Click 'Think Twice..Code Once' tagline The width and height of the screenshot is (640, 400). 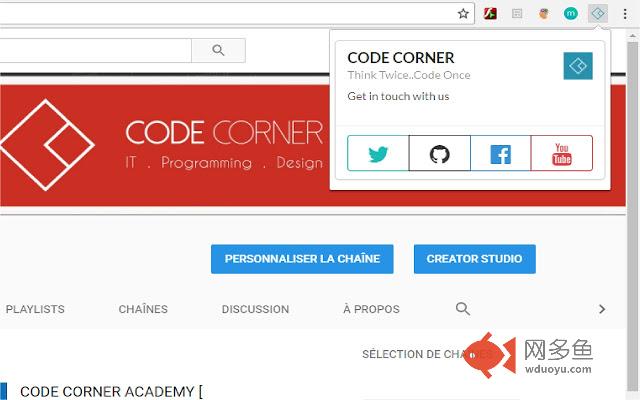[409, 75]
